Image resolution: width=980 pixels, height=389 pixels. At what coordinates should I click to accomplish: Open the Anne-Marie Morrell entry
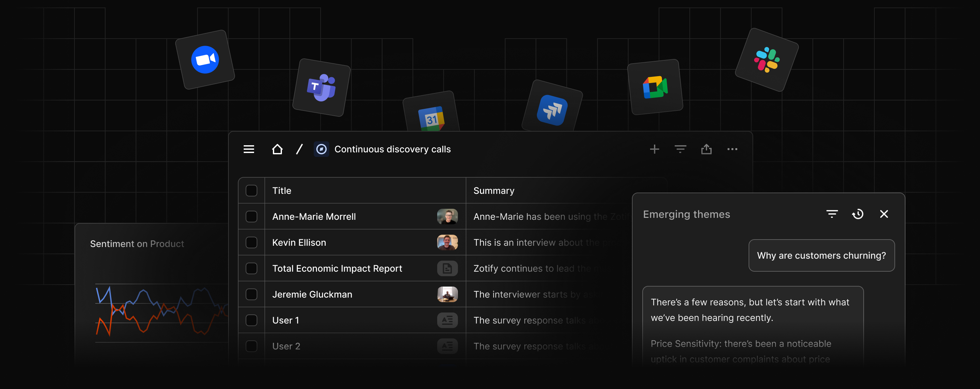(x=314, y=217)
